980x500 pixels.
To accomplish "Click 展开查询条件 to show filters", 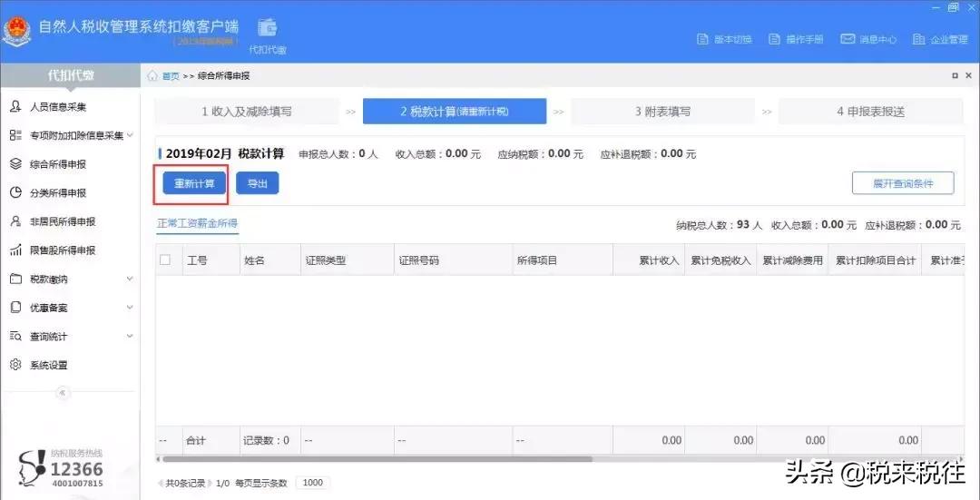I will click(x=903, y=183).
